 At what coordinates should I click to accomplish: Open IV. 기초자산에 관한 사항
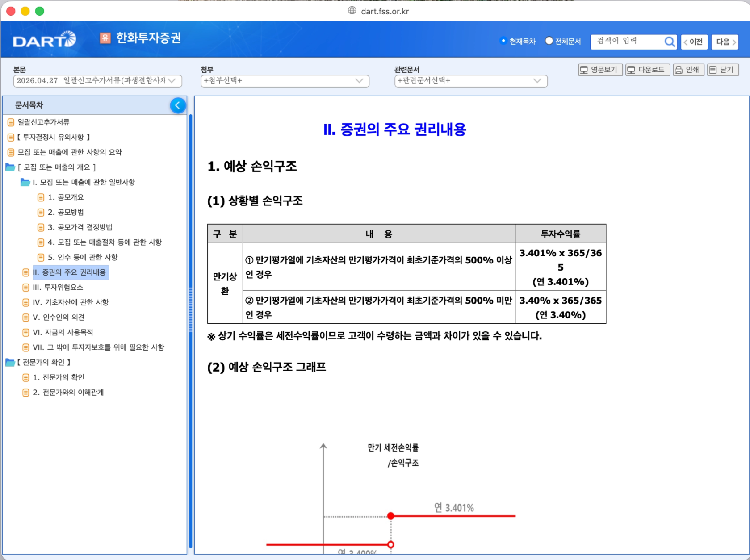tap(71, 302)
